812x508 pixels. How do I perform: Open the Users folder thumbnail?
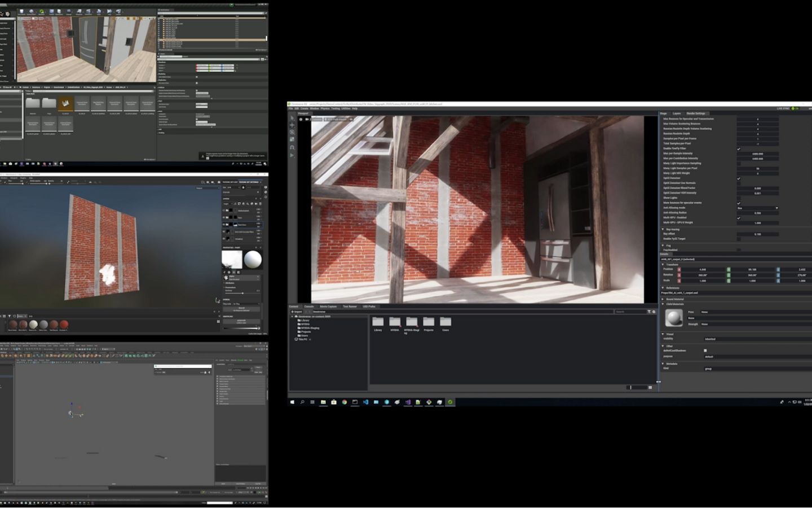click(x=445, y=322)
